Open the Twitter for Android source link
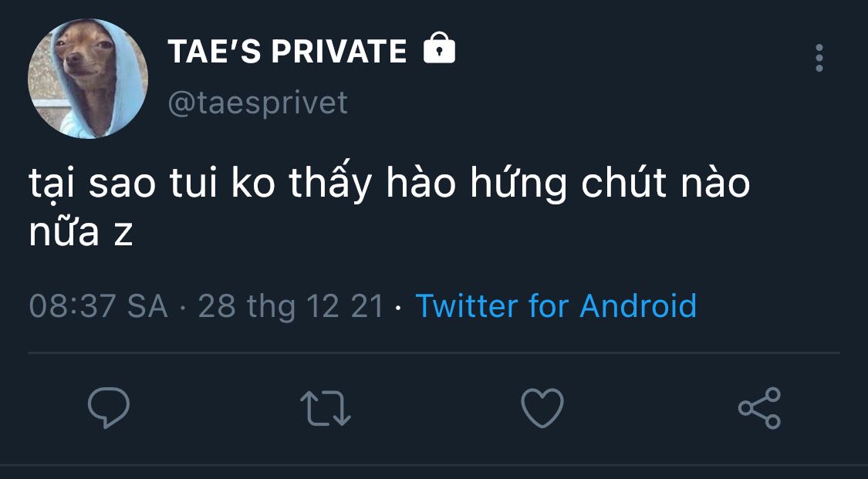Image resolution: width=868 pixels, height=479 pixels. [556, 306]
